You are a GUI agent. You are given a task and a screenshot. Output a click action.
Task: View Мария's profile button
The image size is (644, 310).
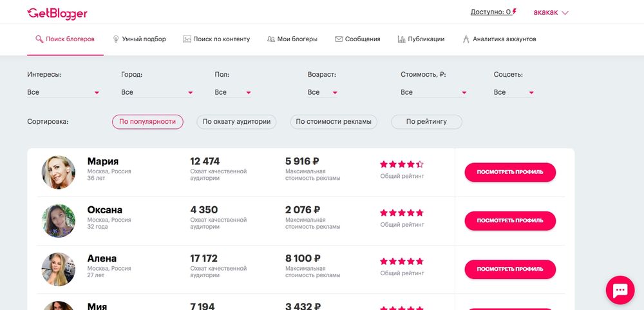click(510, 172)
